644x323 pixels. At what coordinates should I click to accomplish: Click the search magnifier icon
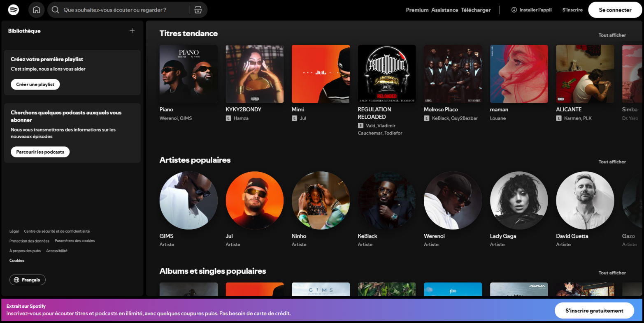click(x=56, y=10)
